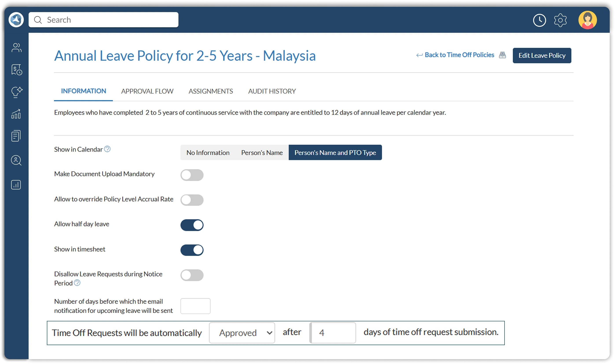Expand the Approved auto-action dropdown

tap(242, 333)
